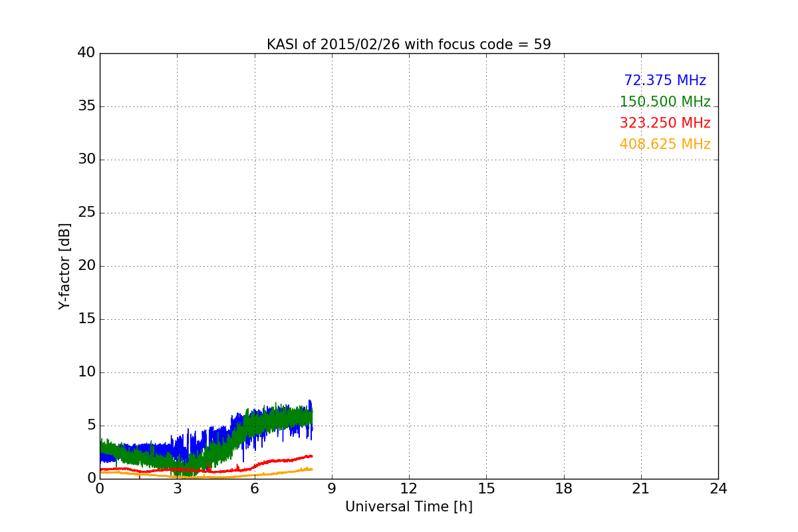This screenshot has width=798, height=532.
Task: Click y-axis tick value 20
Action: [x=86, y=266]
